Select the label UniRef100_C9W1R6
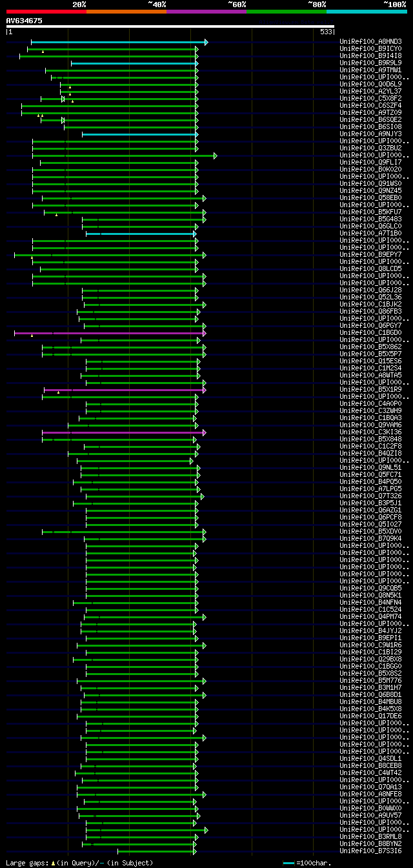 370,645
